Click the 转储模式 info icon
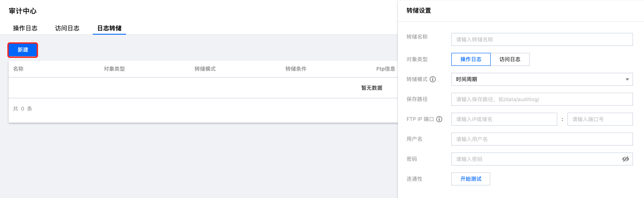 coord(433,79)
